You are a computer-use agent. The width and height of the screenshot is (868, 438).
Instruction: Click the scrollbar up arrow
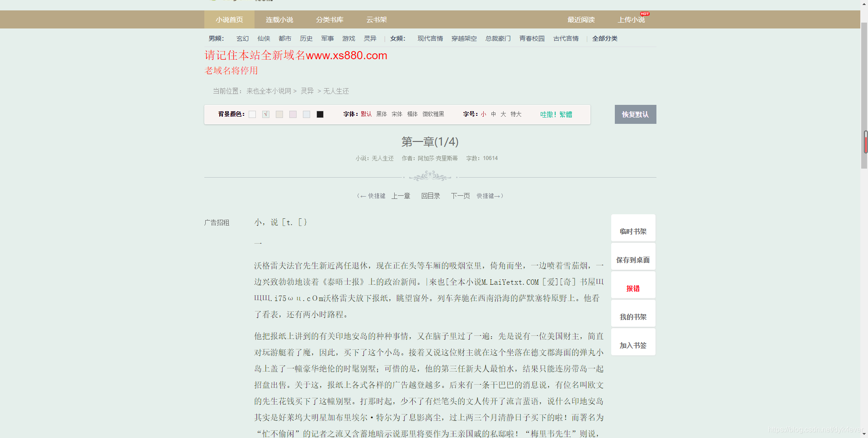pos(864,4)
